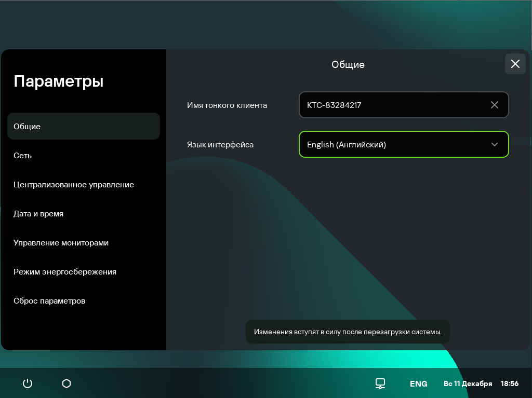This screenshot has width=532, height=398.
Task: Click the restart-required notification message
Action: [348, 332]
